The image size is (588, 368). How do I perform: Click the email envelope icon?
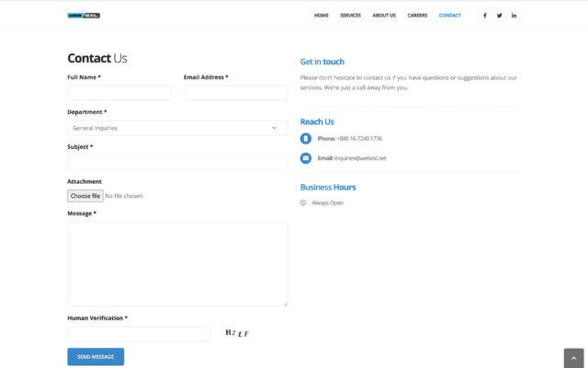click(x=306, y=158)
